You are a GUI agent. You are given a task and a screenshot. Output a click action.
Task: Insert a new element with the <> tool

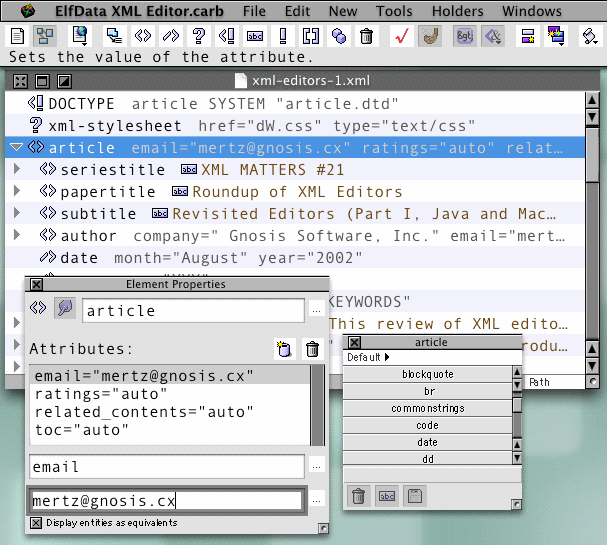(x=142, y=36)
